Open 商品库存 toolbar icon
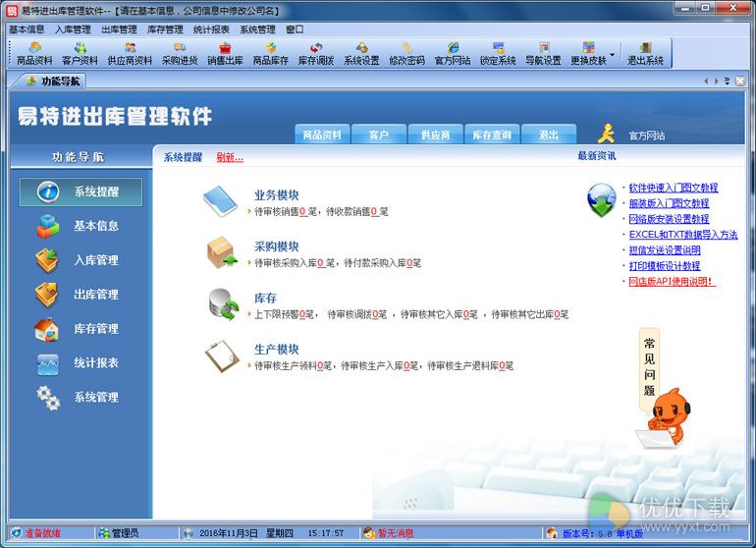756x548 pixels. (270, 53)
